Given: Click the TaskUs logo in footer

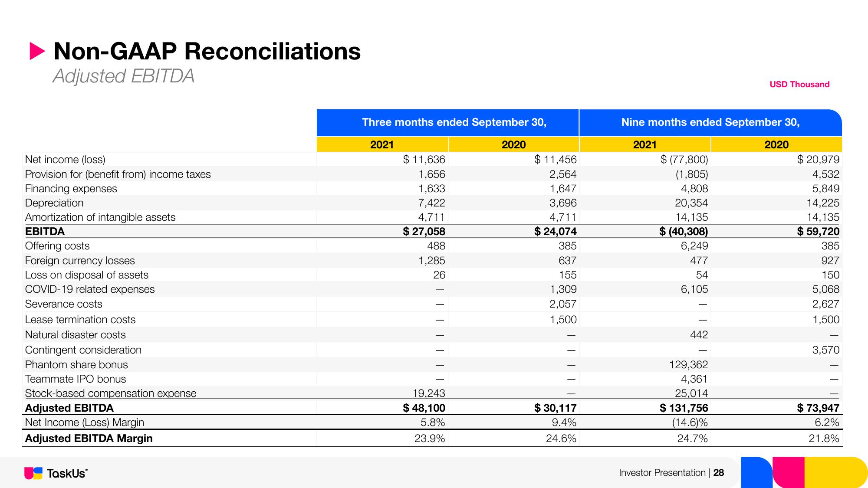Looking at the screenshot, I should (56, 473).
